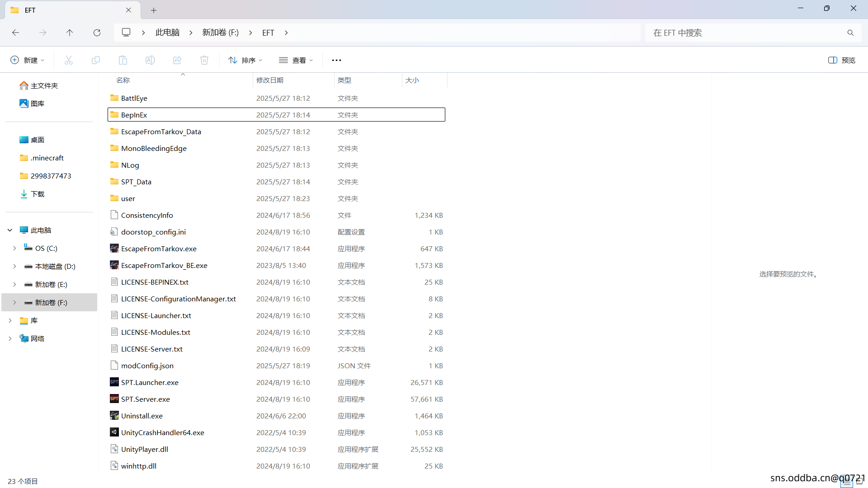Select the EscapeFromTarkov.exe icon
Image resolution: width=868 pixels, height=488 pixels.
tap(114, 249)
